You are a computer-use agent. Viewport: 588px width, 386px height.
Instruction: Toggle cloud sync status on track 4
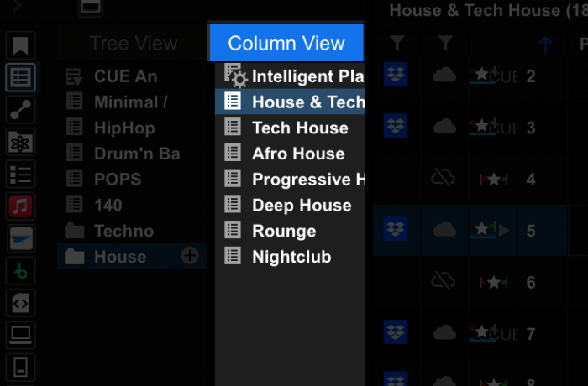click(x=444, y=178)
